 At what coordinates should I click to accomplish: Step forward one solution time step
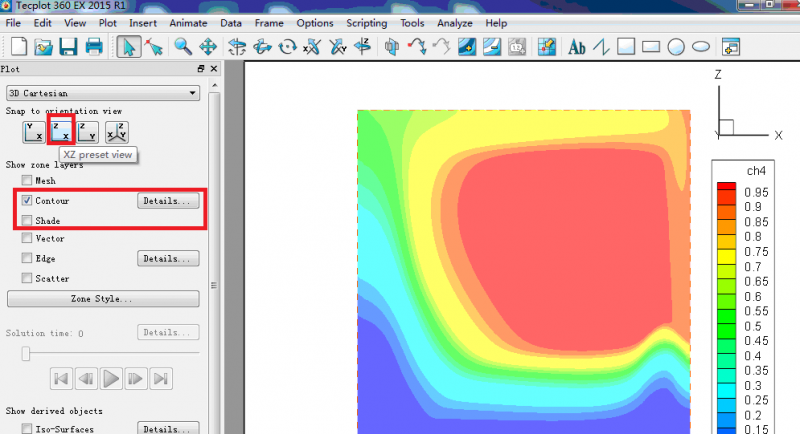click(x=136, y=379)
